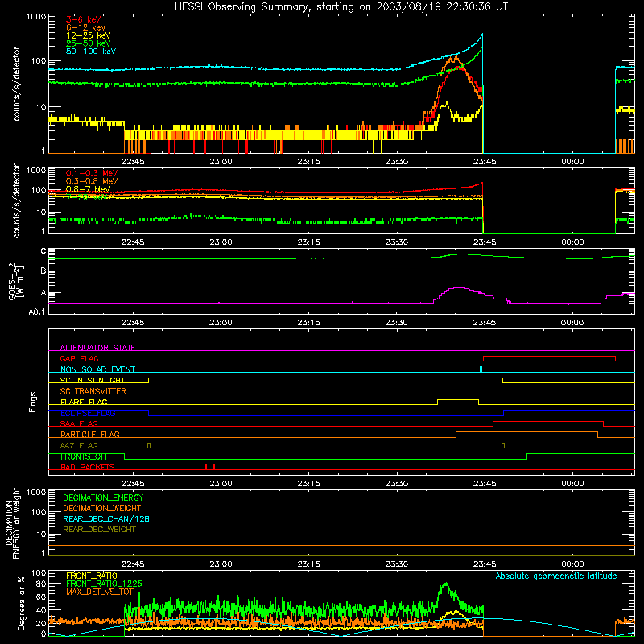
Task: Click the MAX_DET_VS_TOT legend label
Action: click(x=99, y=592)
